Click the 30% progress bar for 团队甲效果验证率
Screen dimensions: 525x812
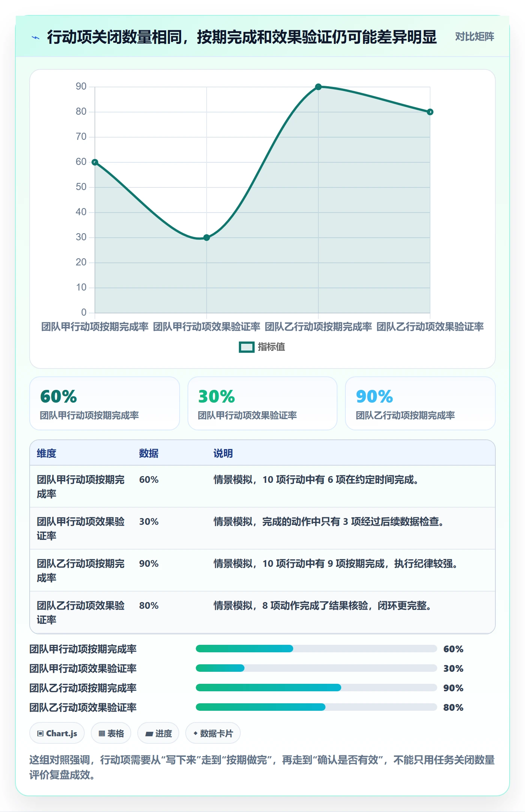coord(316,668)
